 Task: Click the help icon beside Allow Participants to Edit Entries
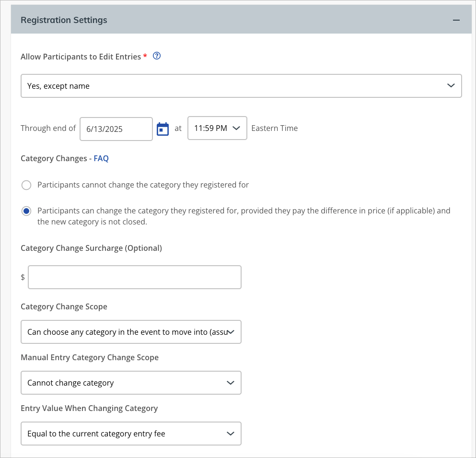tap(157, 56)
